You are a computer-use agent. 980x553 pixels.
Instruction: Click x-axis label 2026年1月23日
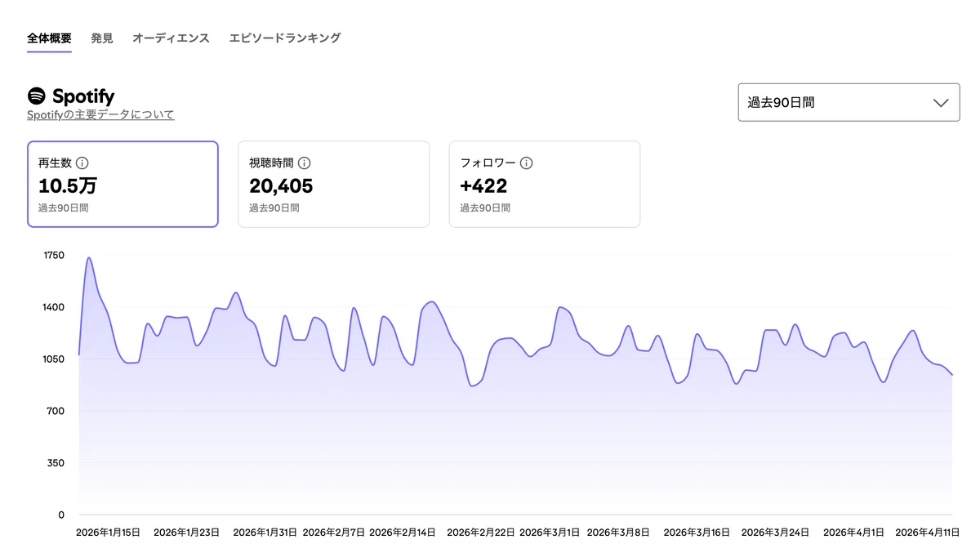click(x=186, y=533)
